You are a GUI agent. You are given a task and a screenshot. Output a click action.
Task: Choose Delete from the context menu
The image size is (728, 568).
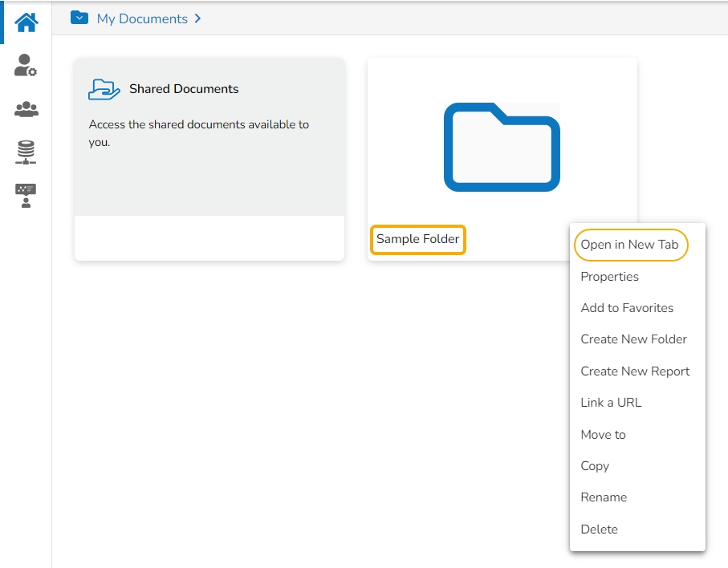[599, 529]
